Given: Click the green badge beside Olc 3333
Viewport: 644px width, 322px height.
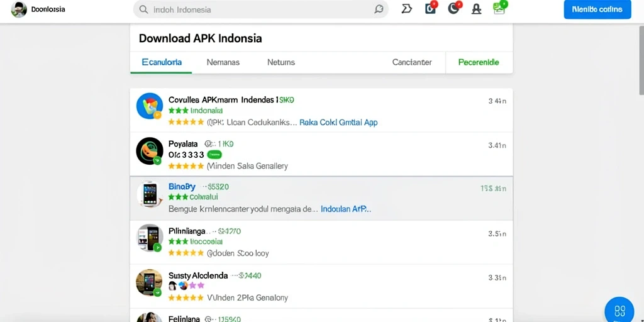Looking at the screenshot, I should click(214, 155).
